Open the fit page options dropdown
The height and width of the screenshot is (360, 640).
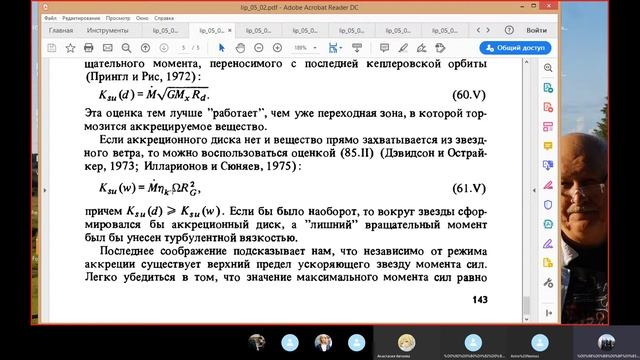(335, 48)
